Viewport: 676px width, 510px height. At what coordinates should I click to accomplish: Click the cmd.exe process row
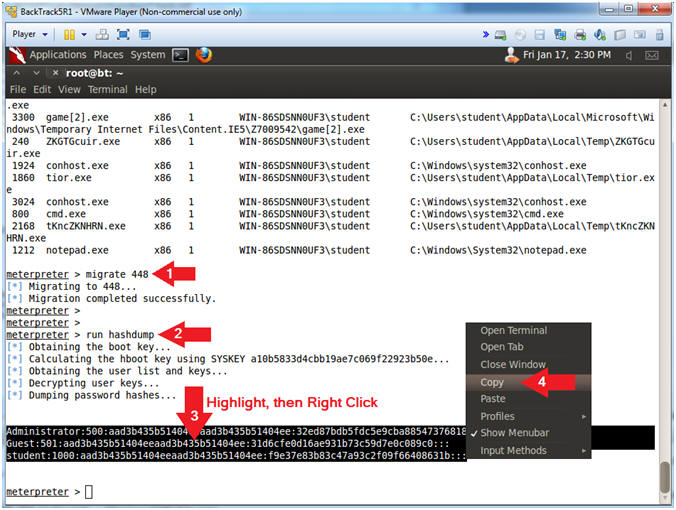pyautogui.click(x=287, y=214)
